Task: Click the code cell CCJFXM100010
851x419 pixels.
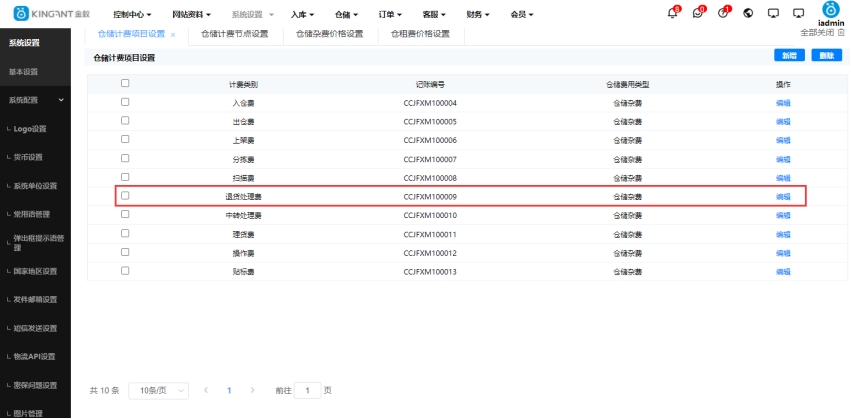Action: (430, 216)
